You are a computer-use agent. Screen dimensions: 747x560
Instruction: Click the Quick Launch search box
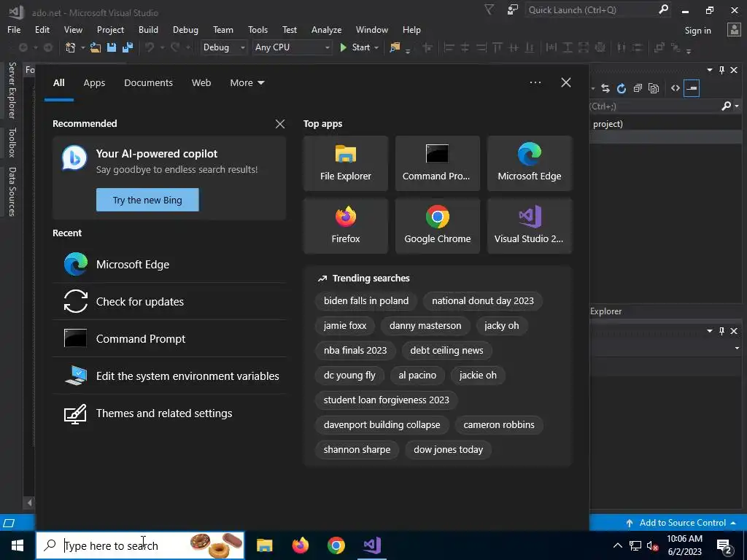[x=592, y=10]
